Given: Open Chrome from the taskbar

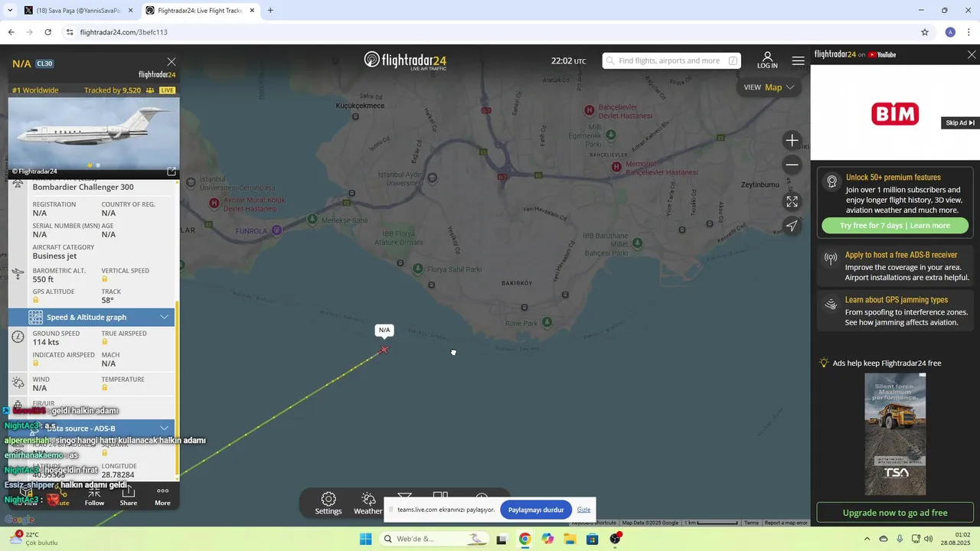Looking at the screenshot, I should 524,539.
